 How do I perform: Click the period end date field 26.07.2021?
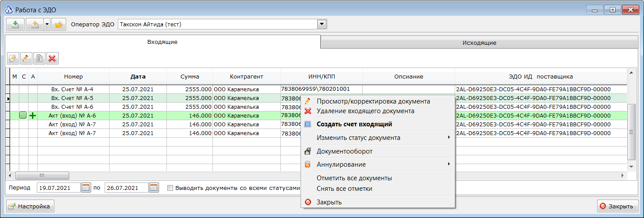tap(127, 188)
